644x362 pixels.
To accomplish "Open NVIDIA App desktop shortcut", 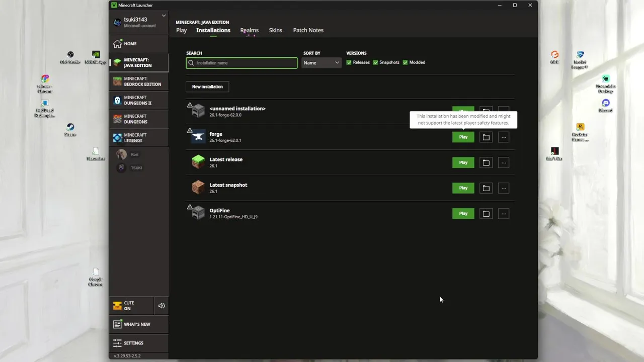I will click(96, 58).
